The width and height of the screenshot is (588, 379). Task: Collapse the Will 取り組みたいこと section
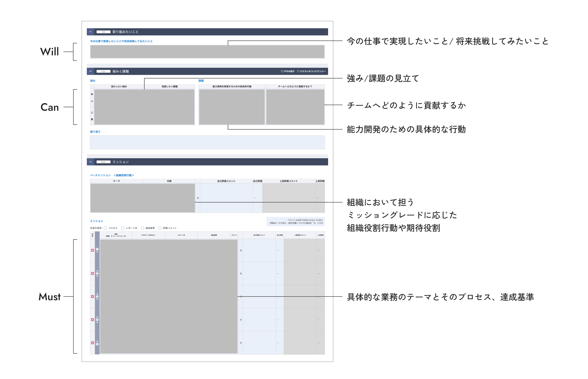(91, 32)
